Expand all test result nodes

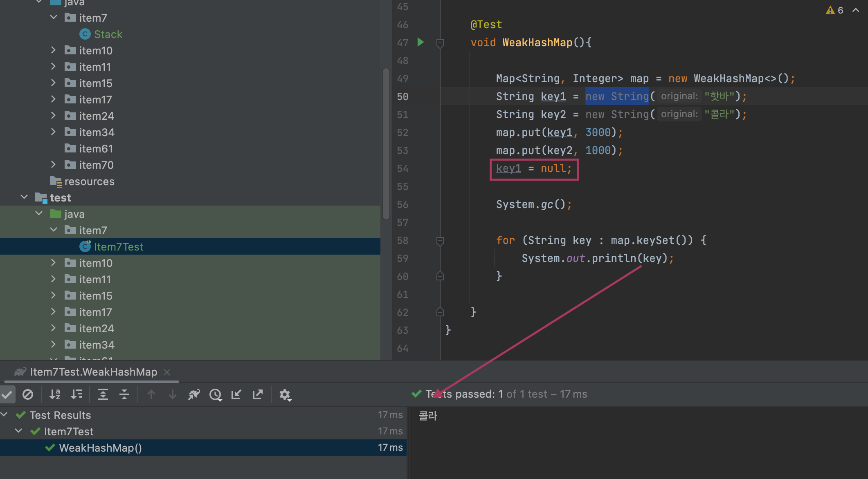point(103,394)
